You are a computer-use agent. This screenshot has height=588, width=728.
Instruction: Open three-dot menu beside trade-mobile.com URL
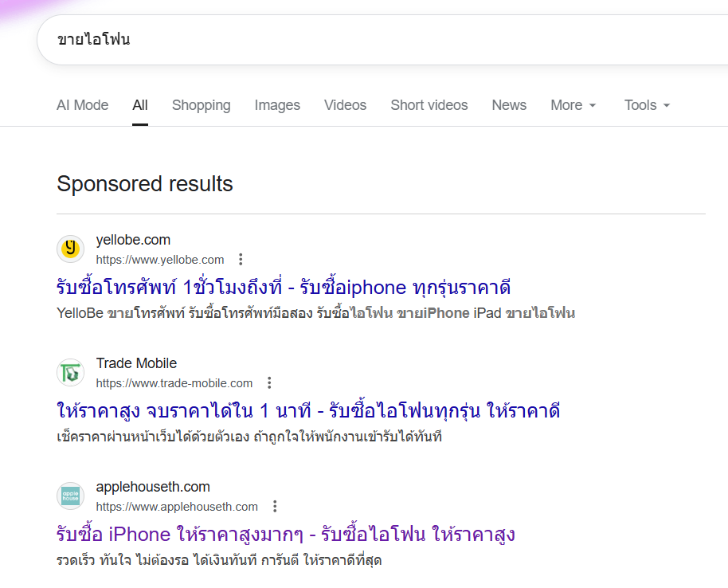click(269, 383)
